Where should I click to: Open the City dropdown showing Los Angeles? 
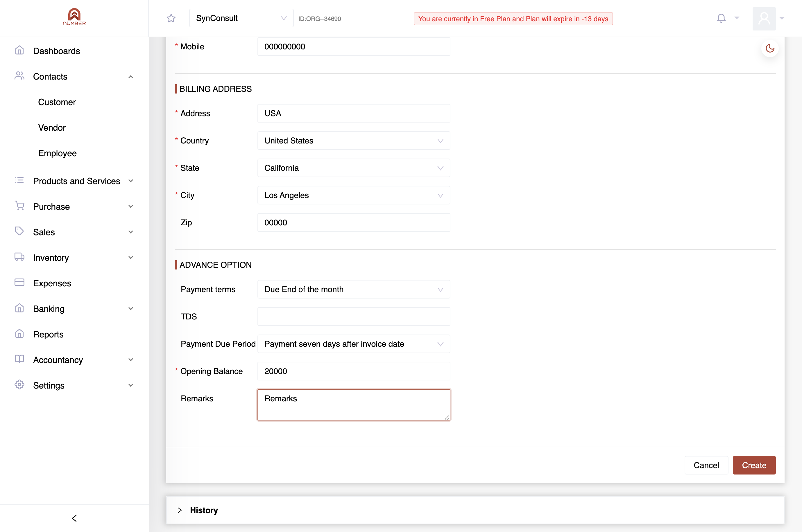pyautogui.click(x=354, y=195)
